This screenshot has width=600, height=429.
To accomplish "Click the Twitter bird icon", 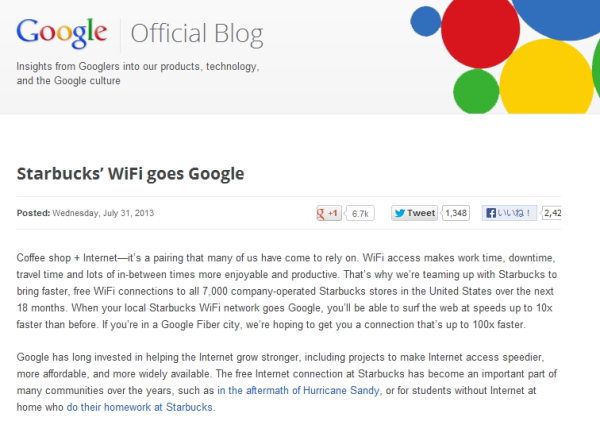I will point(398,213).
